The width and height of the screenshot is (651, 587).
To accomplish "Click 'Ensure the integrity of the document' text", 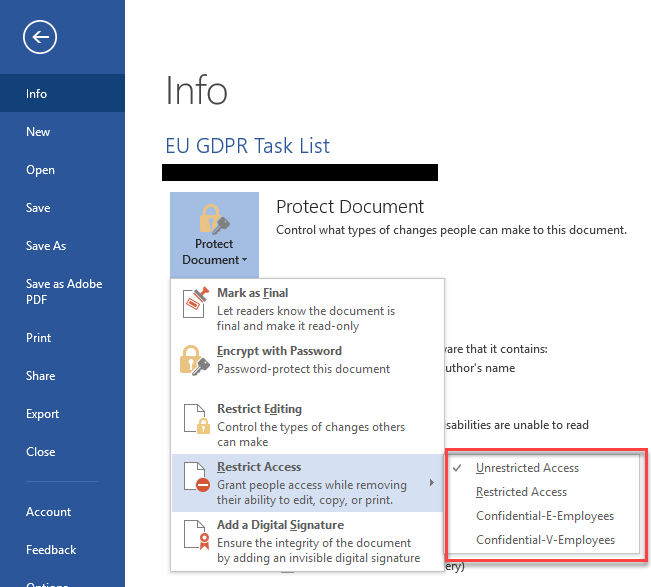I will (x=318, y=550).
